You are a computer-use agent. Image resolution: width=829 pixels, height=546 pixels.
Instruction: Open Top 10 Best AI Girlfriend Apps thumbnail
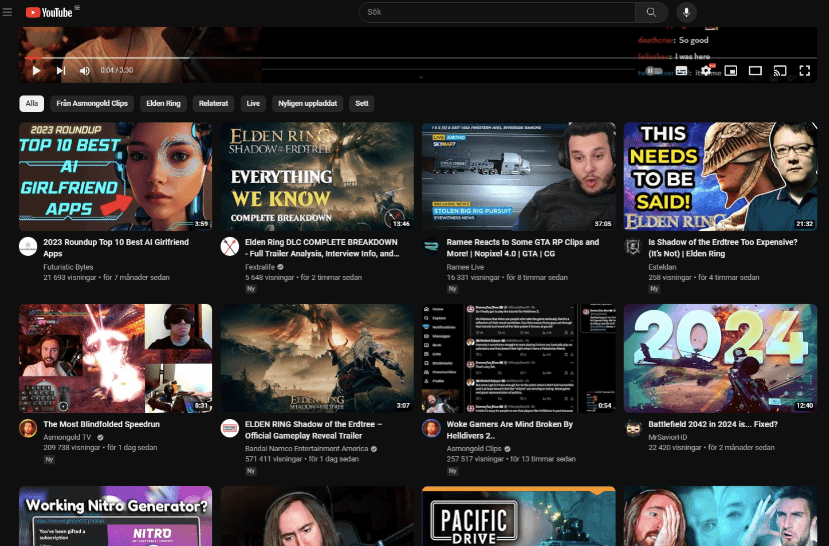pyautogui.click(x=116, y=177)
